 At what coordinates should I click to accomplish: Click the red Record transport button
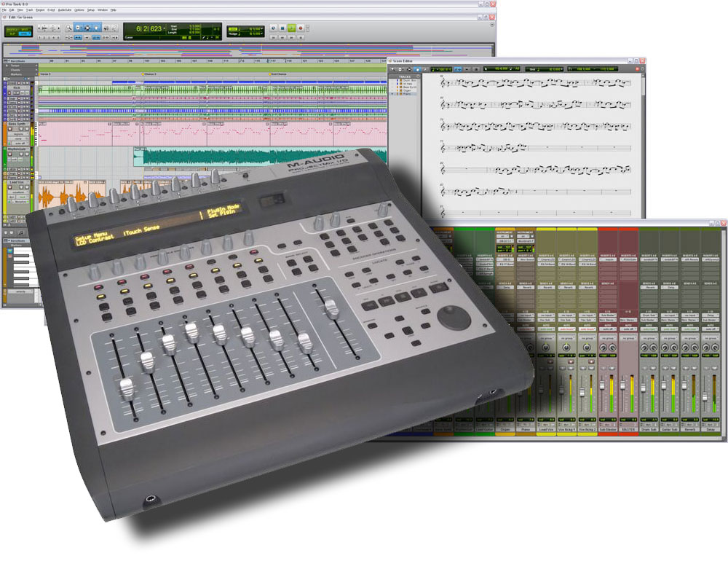click(x=301, y=28)
